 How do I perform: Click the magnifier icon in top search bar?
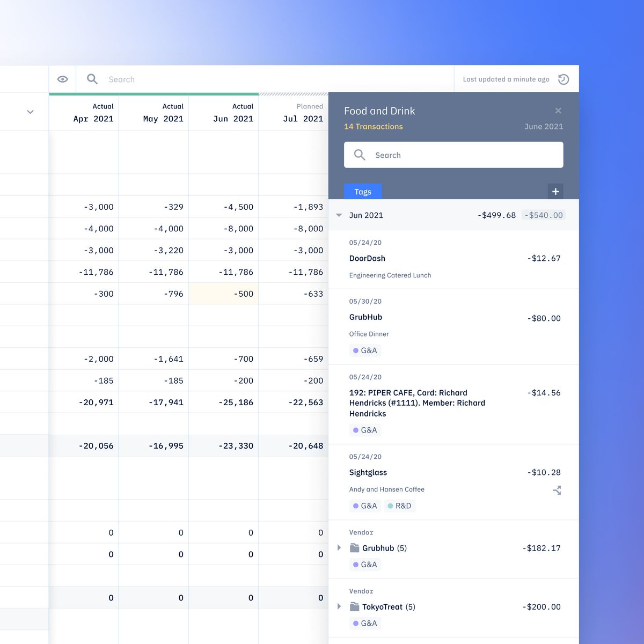point(92,79)
